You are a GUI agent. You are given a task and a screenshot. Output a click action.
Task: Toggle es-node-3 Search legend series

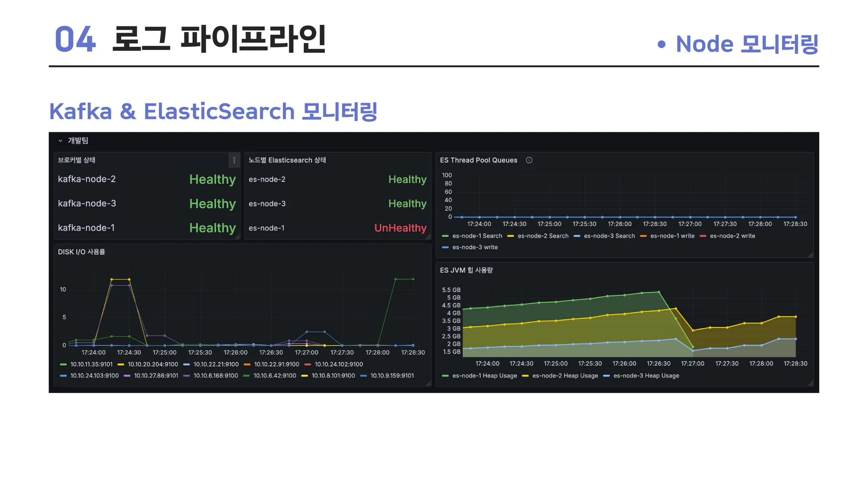click(609, 236)
